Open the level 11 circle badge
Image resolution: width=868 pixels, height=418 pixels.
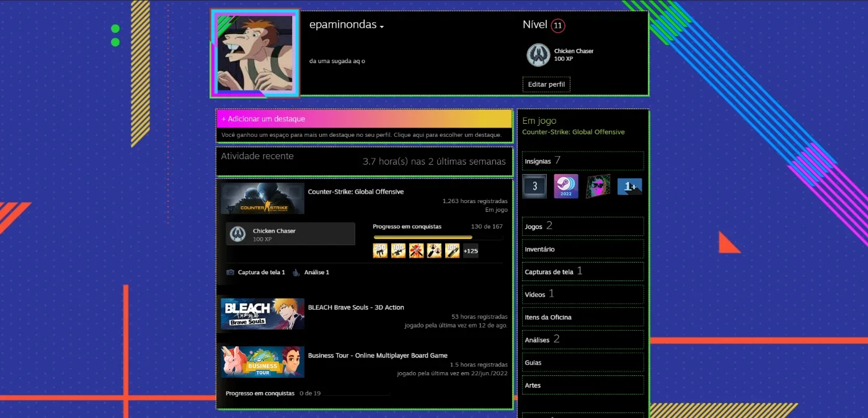click(x=558, y=26)
